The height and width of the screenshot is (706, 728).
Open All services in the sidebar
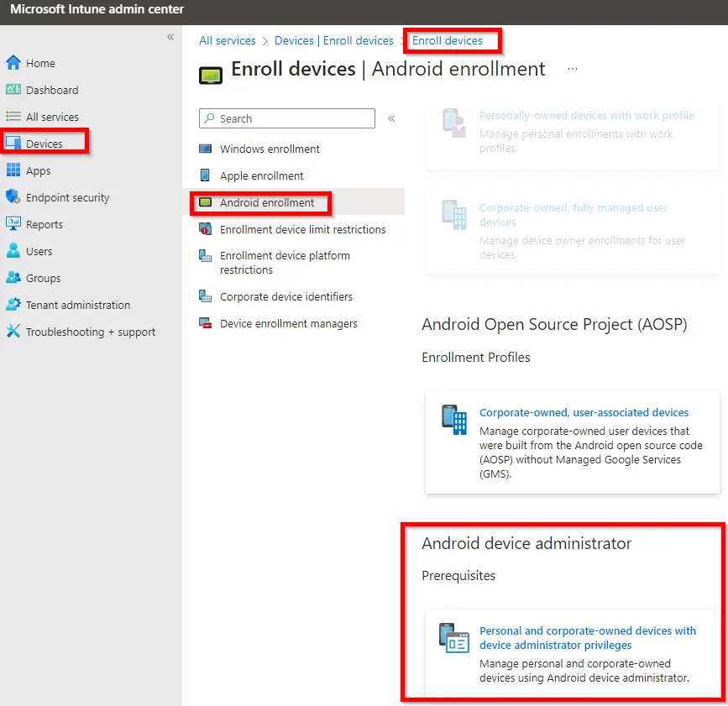[52, 117]
